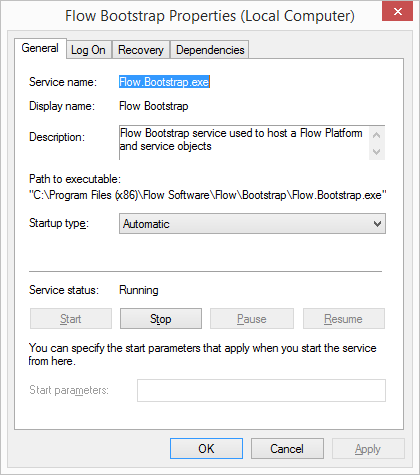The image size is (420, 475).
Task: Select the highlighted Flow.Bootstrap.exe service name
Action: [164, 82]
